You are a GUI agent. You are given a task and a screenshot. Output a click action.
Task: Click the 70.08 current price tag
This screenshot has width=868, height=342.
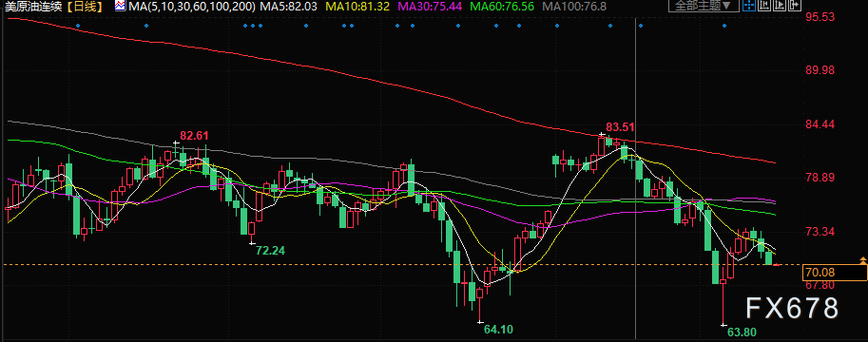[x=835, y=272]
